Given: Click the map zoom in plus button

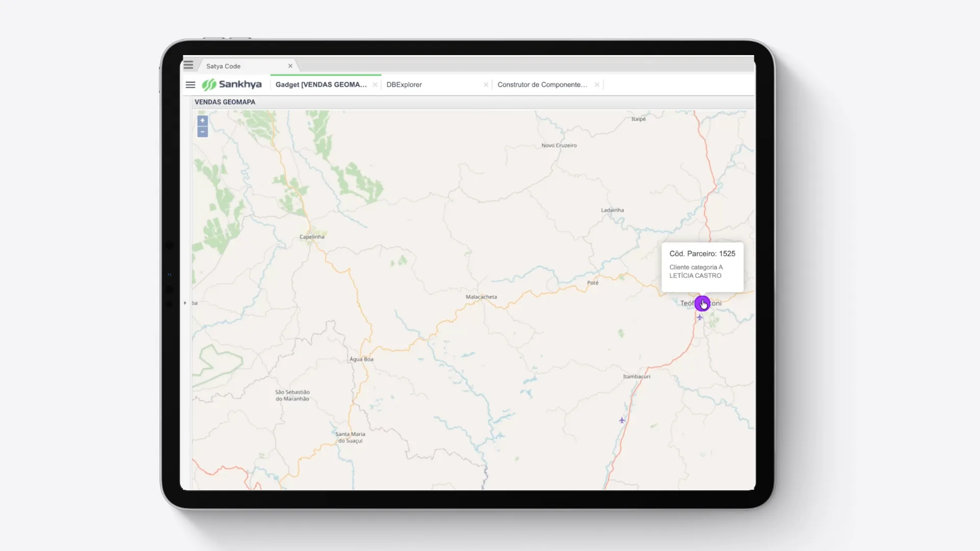Looking at the screenshot, I should point(203,121).
